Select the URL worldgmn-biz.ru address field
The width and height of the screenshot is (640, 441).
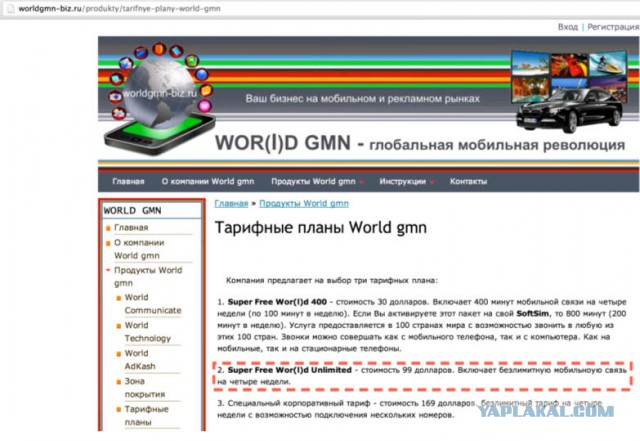[119, 9]
